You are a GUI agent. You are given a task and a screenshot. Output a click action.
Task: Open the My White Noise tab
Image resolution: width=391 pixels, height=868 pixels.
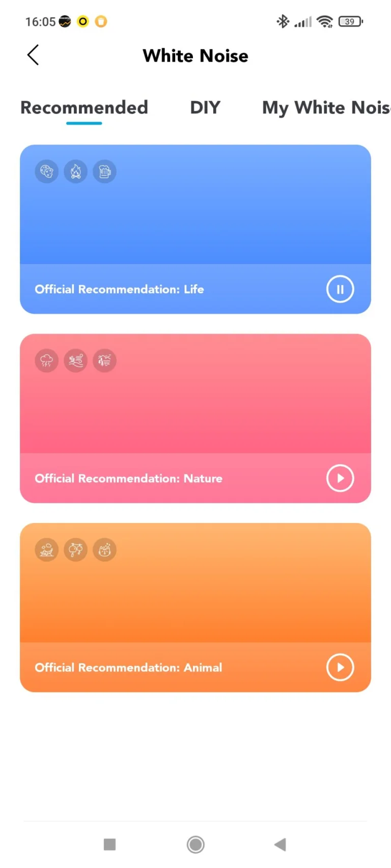[326, 108]
